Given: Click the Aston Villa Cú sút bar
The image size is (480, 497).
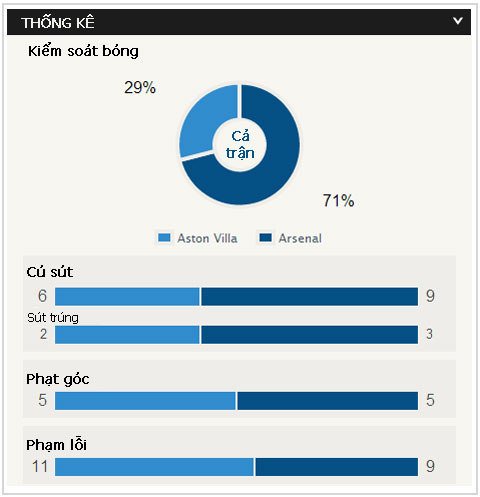Looking at the screenshot, I should coord(127,296).
